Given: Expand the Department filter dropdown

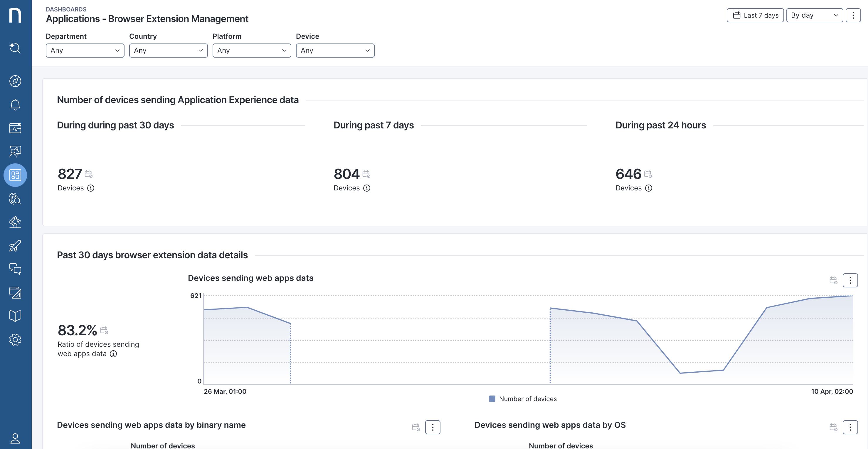Looking at the screenshot, I should click(x=85, y=51).
